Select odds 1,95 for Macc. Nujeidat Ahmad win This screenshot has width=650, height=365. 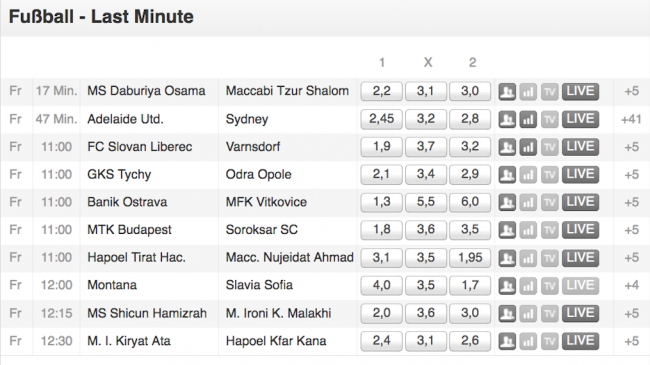point(470,258)
